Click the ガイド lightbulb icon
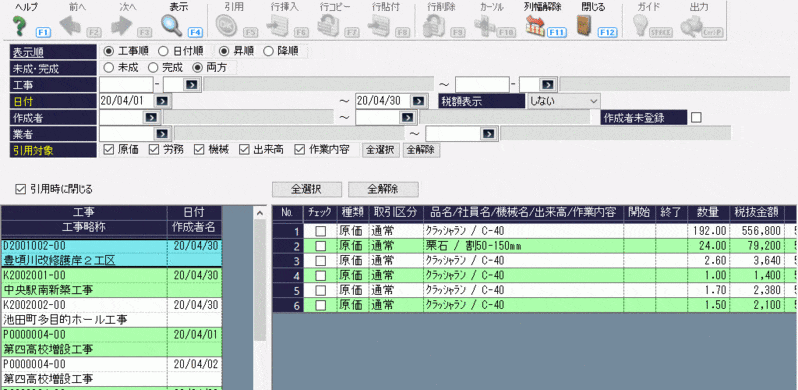 coord(641,25)
